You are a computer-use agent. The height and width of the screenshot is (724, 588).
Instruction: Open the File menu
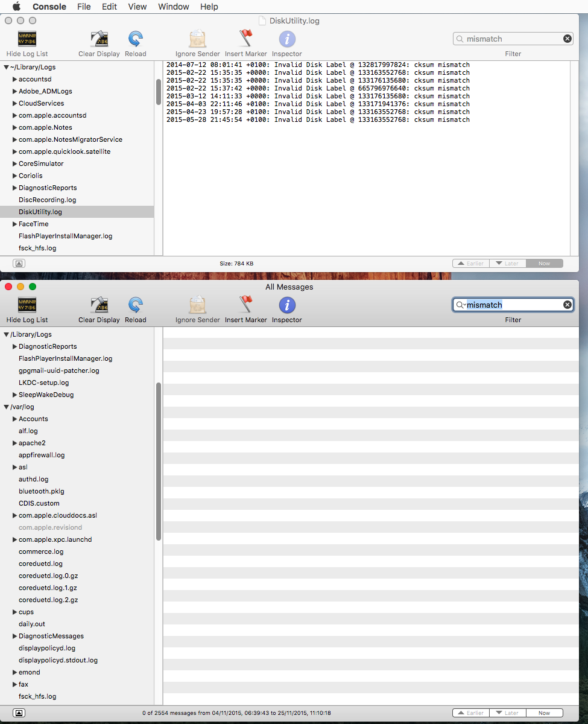click(84, 7)
